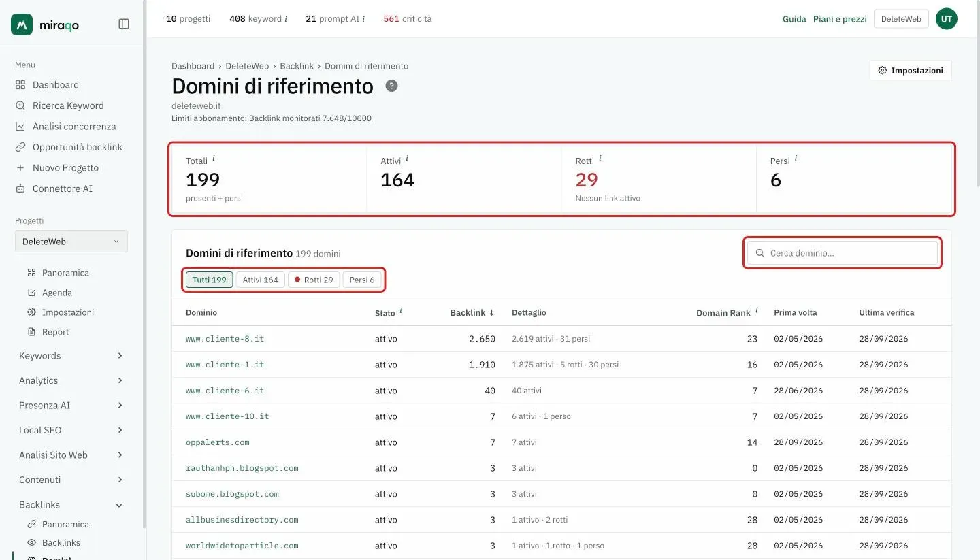The image size is (980, 560).
Task: Click the plus icon beside Nuovo Progetto
Action: tap(20, 168)
